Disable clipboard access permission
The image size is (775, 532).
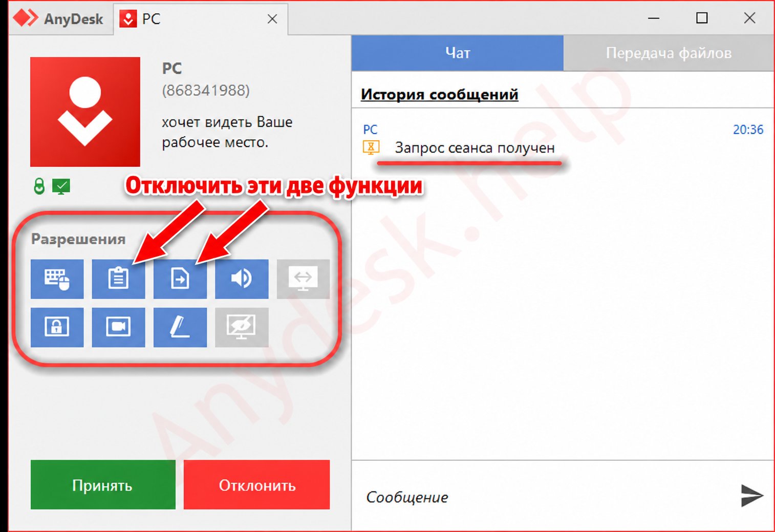click(x=118, y=279)
